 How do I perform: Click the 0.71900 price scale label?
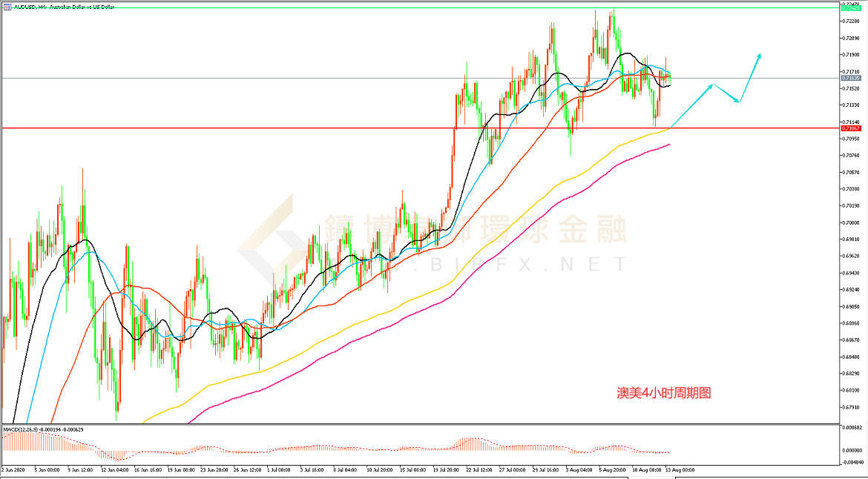[852, 55]
